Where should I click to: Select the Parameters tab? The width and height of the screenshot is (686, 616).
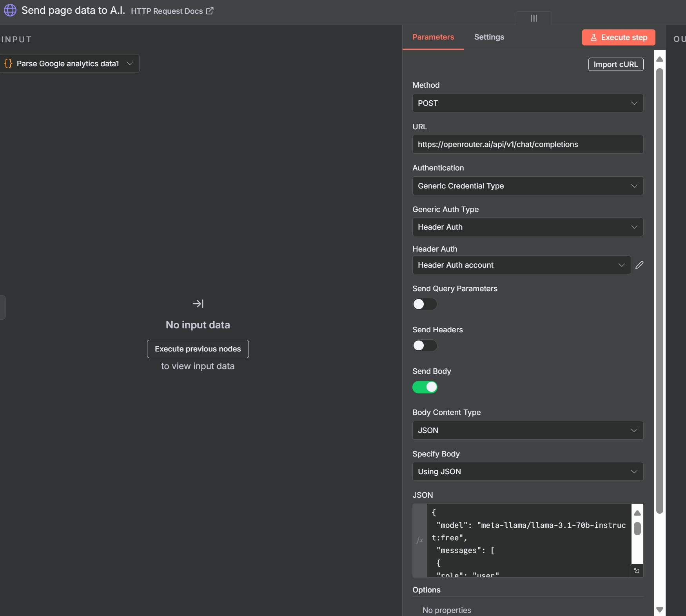point(433,37)
